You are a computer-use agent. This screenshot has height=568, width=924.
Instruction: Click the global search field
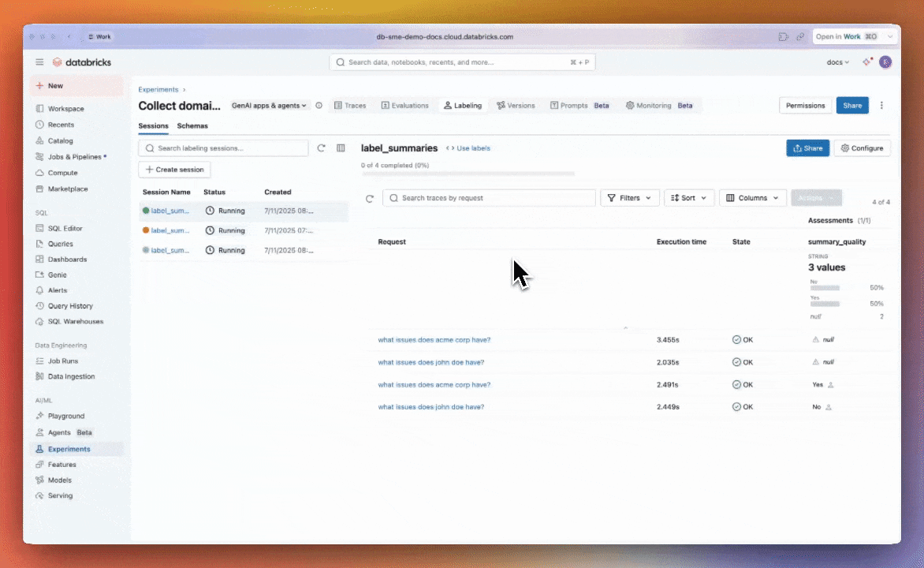coord(462,62)
